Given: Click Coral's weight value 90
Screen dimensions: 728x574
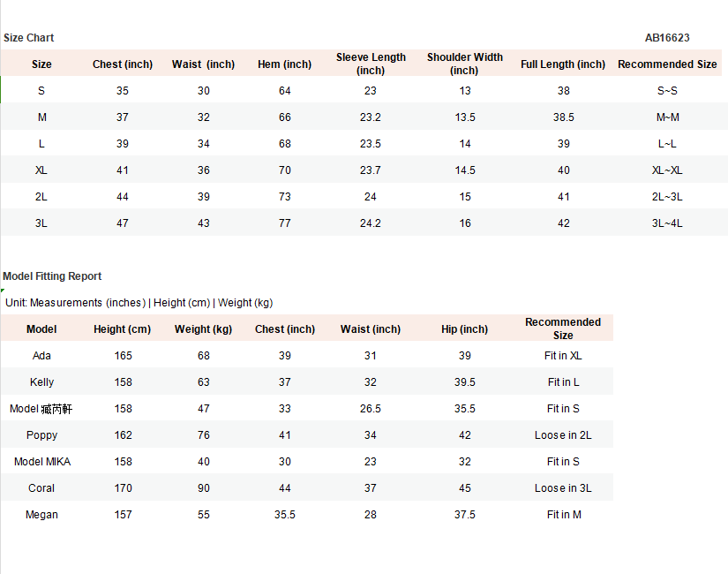Looking at the screenshot, I should pos(203,488).
